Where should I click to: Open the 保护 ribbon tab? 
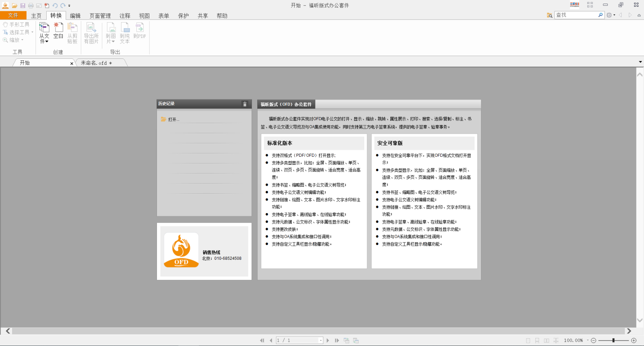point(184,16)
